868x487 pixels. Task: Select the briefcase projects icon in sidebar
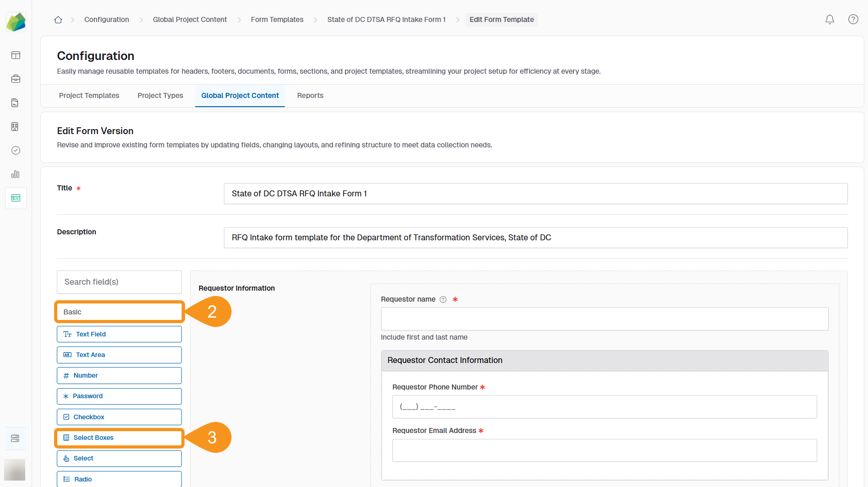click(x=16, y=79)
